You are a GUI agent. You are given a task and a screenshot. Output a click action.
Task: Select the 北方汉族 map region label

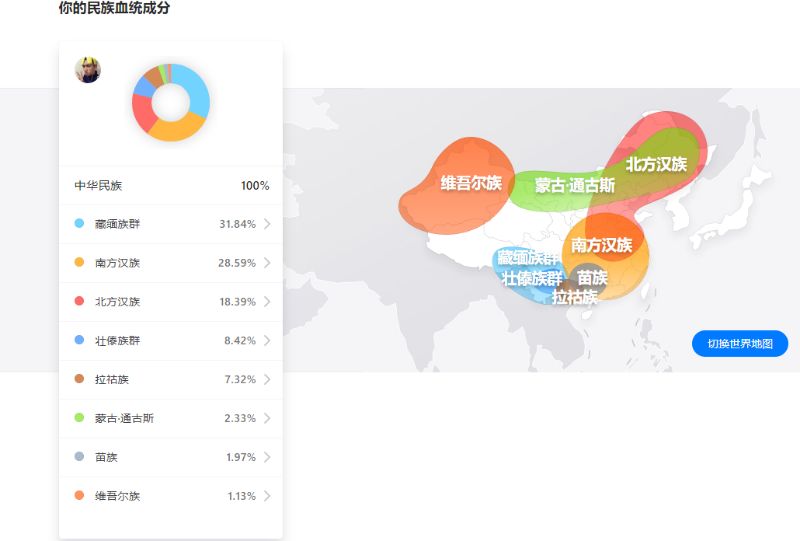point(656,164)
